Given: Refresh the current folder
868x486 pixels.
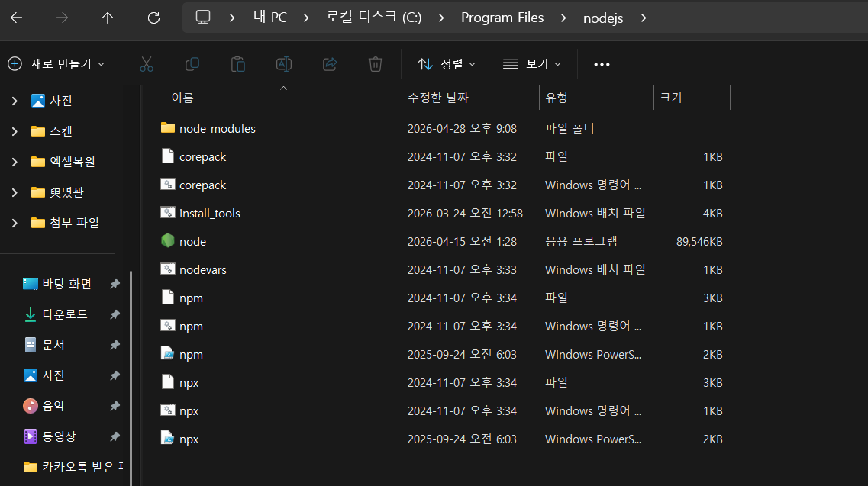Looking at the screenshot, I should click(x=153, y=18).
